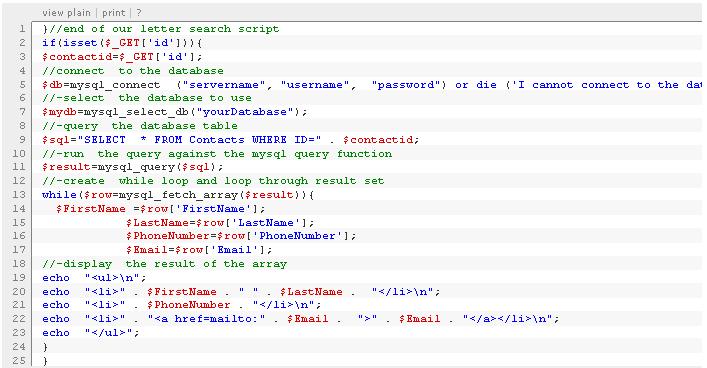
Task: Open the 'view plain' link
Action: click(x=66, y=13)
